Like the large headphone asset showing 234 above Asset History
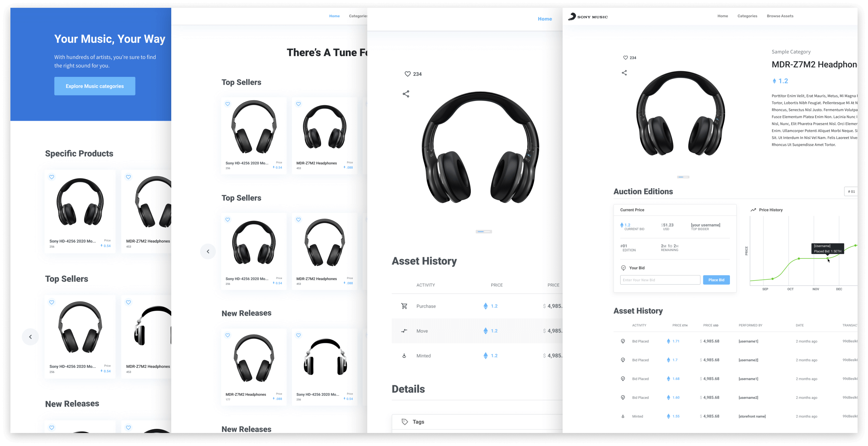The width and height of the screenshot is (868, 446). click(x=407, y=74)
